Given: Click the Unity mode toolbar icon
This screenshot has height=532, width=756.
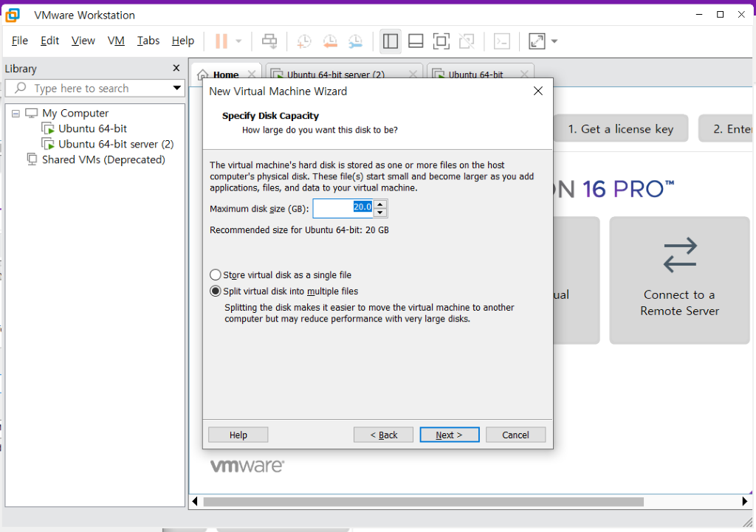Looking at the screenshot, I should pyautogui.click(x=467, y=41).
